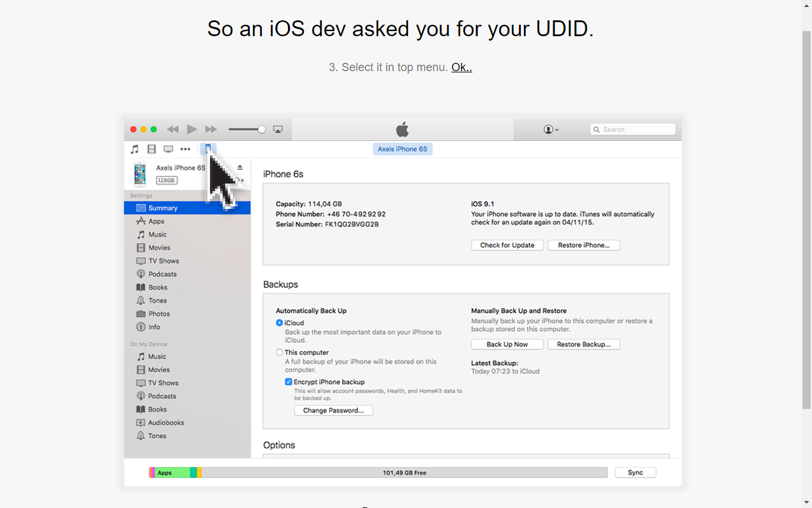Switch to the Music library icon
Image resolution: width=812 pixels, height=508 pixels.
tap(134, 149)
